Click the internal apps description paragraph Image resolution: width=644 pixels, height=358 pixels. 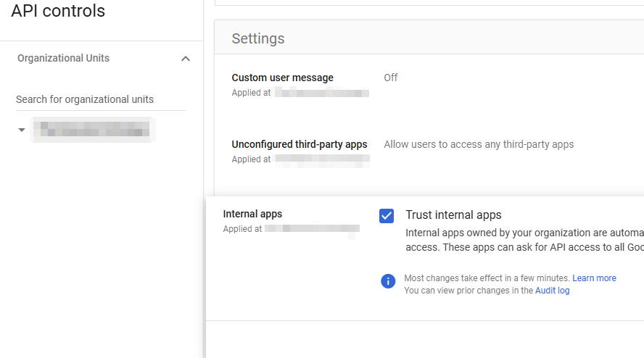524,240
